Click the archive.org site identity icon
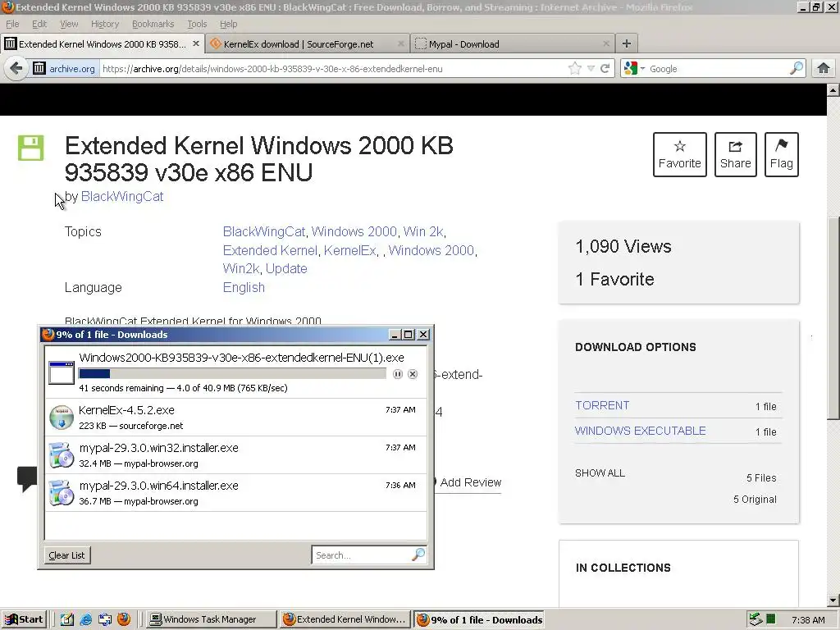 click(x=39, y=69)
